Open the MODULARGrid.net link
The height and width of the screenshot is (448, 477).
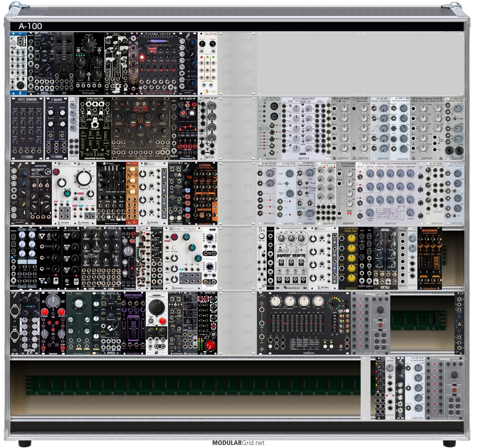238,443
